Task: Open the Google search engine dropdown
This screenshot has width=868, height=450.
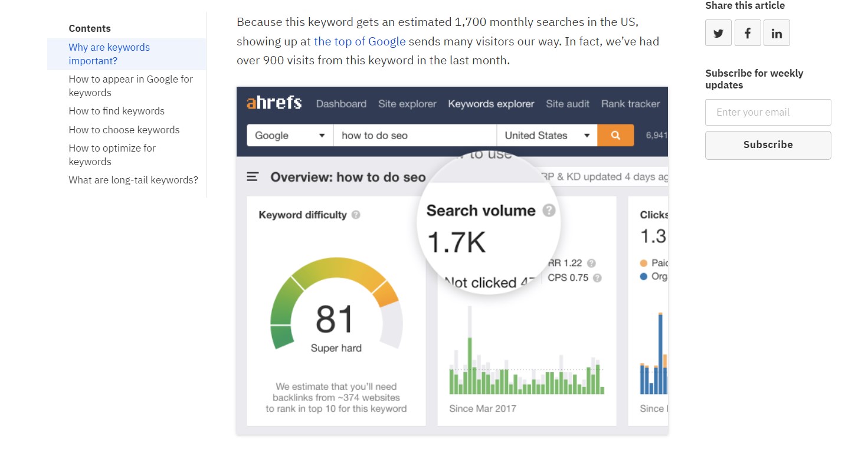Action: point(290,135)
